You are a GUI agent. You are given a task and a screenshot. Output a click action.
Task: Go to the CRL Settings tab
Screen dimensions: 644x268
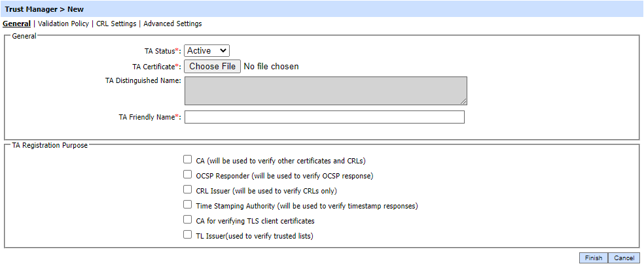[x=116, y=24]
